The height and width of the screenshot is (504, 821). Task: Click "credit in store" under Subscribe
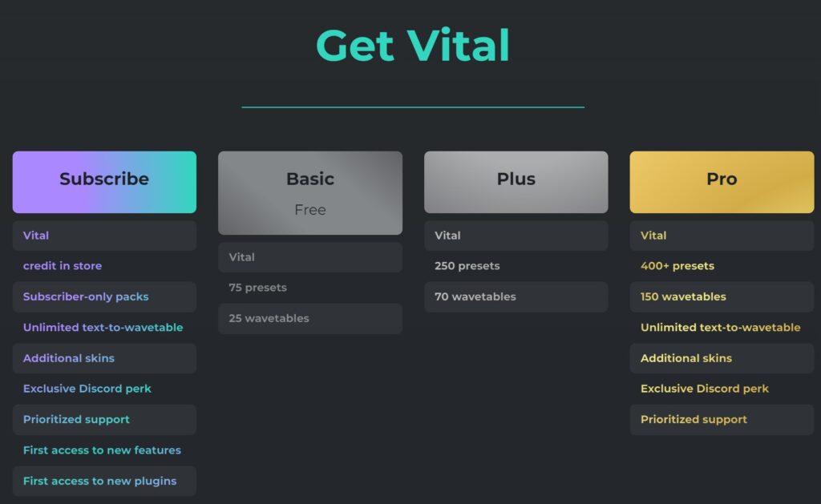point(63,266)
